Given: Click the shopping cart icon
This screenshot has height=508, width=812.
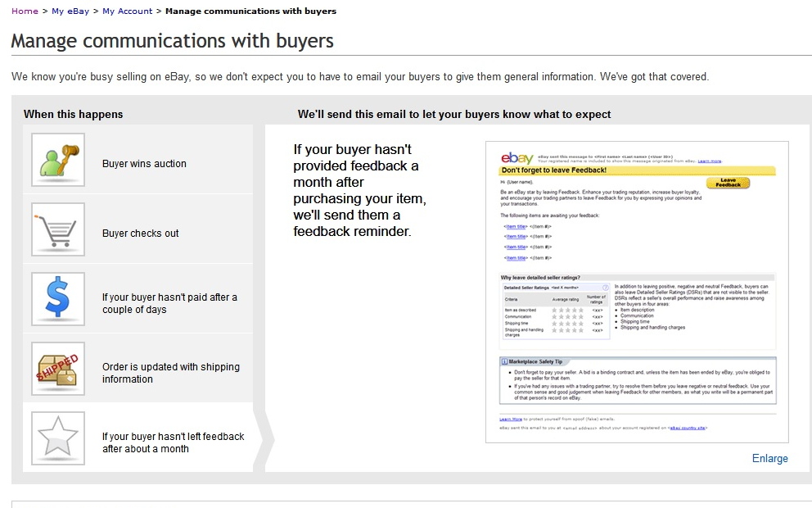Looking at the screenshot, I should click(57, 229).
